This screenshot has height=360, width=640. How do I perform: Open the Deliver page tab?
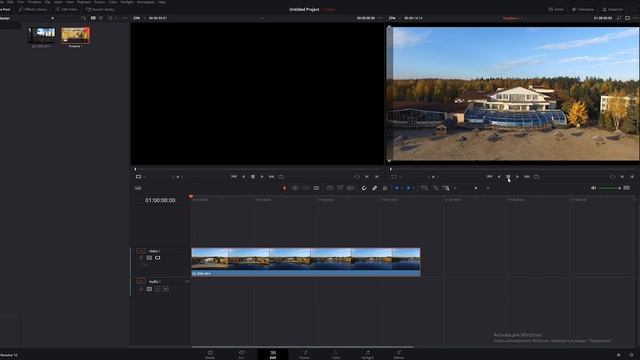[399, 354]
